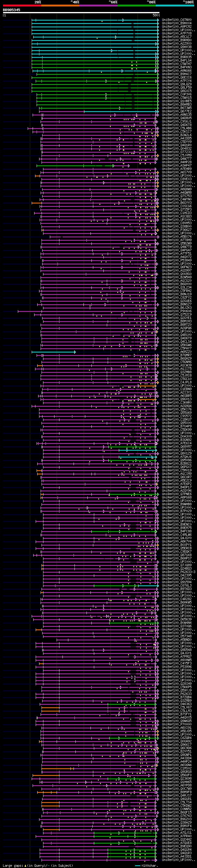Select the UniRef100_B8AMB3 label

tap(177, 104)
